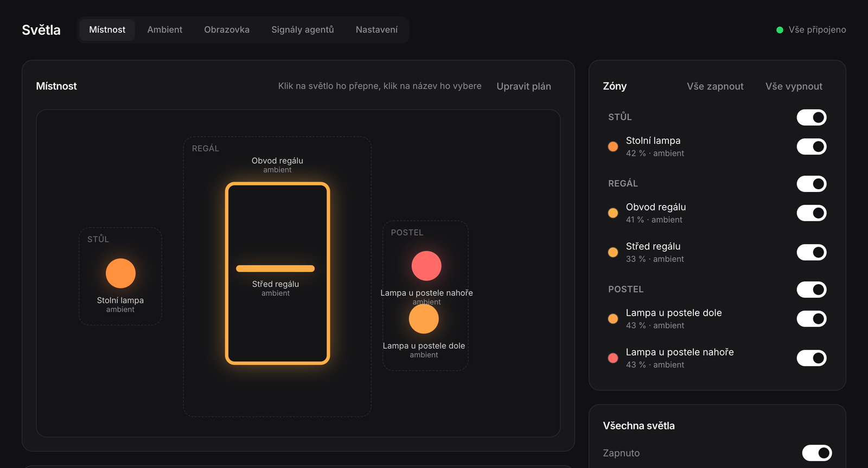The width and height of the screenshot is (868, 468).
Task: Click the Světla app title
Action: tap(41, 30)
